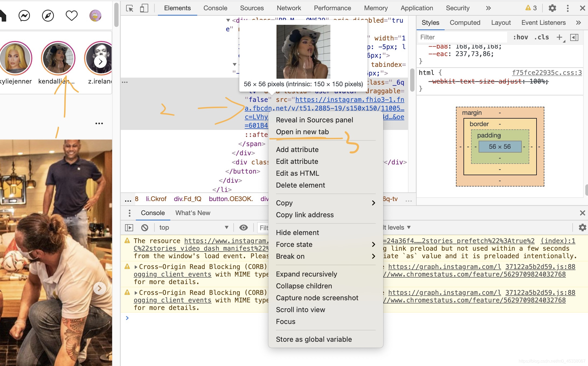
Task: Open the post's three-dot options menu
Action: (99, 123)
